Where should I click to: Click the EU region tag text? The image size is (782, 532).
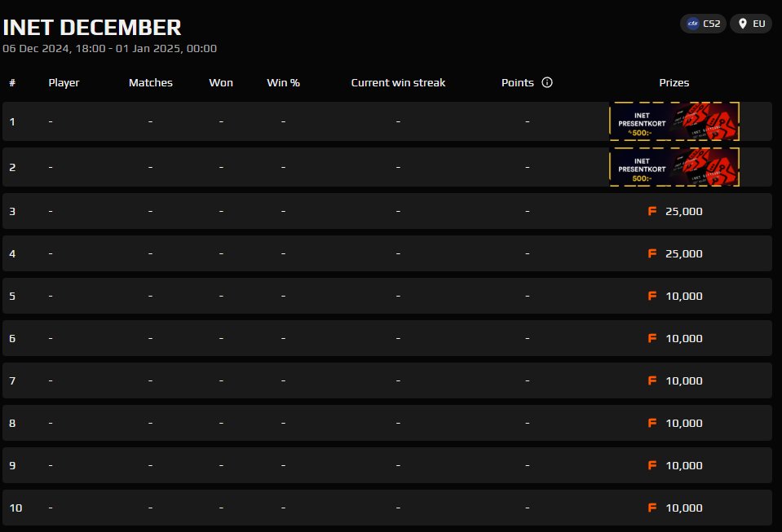pyautogui.click(x=759, y=24)
